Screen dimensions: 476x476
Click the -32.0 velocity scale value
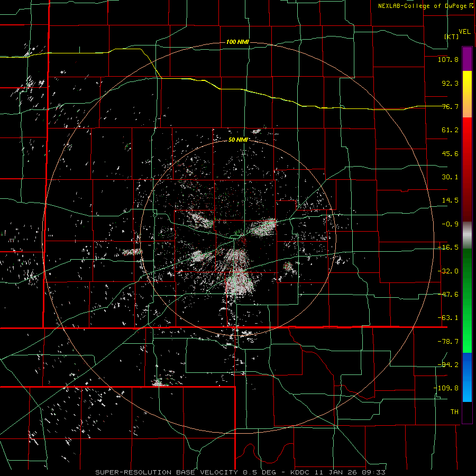point(448,271)
